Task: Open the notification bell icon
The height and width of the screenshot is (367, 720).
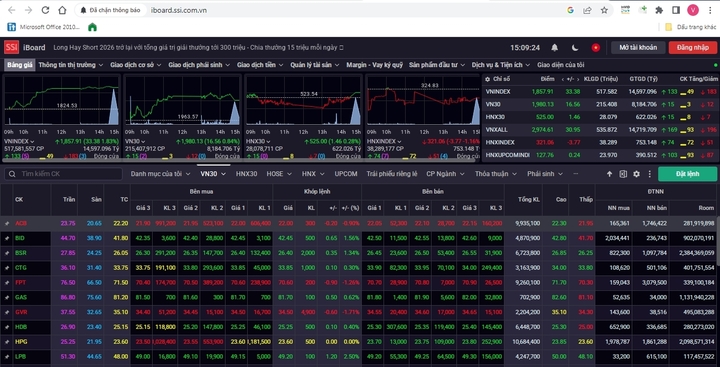Action: click(555, 47)
